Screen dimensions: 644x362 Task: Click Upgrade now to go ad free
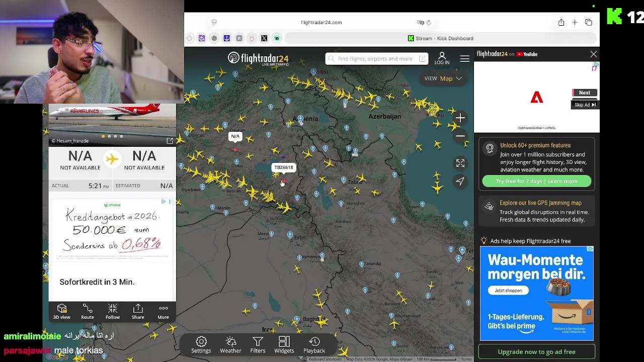pos(536,352)
